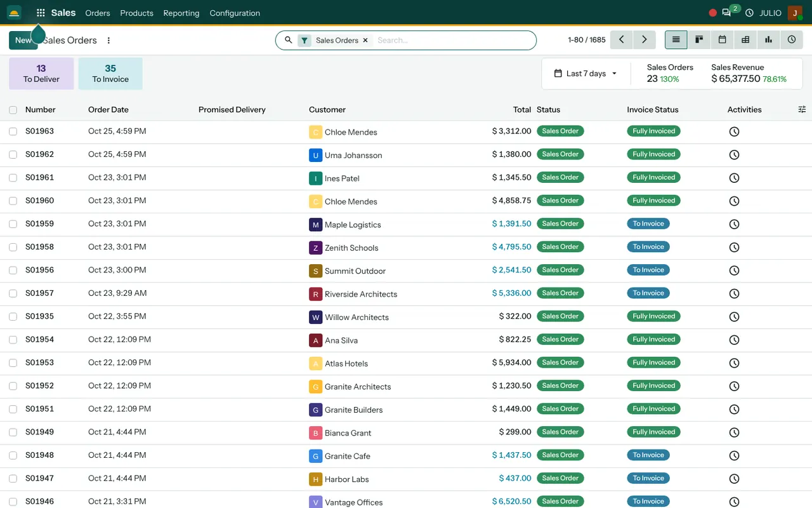This screenshot has width=812, height=508.
Task: Tick the select-all header checkbox
Action: tap(13, 110)
